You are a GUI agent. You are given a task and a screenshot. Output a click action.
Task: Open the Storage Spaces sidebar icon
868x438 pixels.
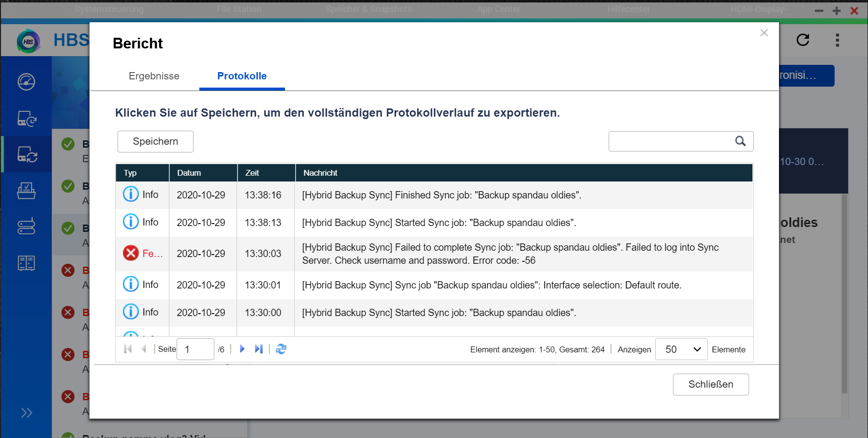(26, 226)
